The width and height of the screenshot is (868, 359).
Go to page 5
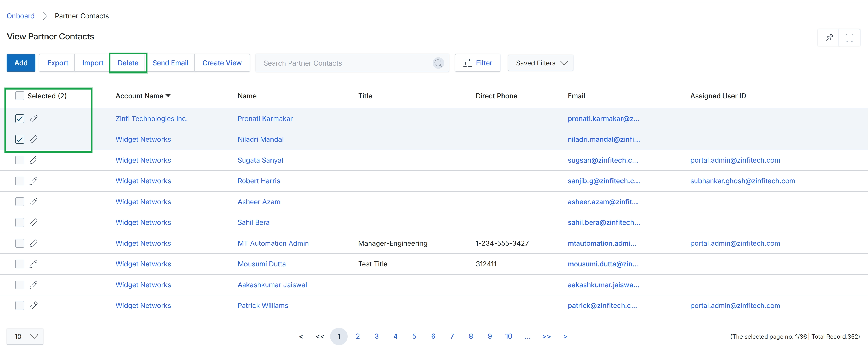coord(414,336)
